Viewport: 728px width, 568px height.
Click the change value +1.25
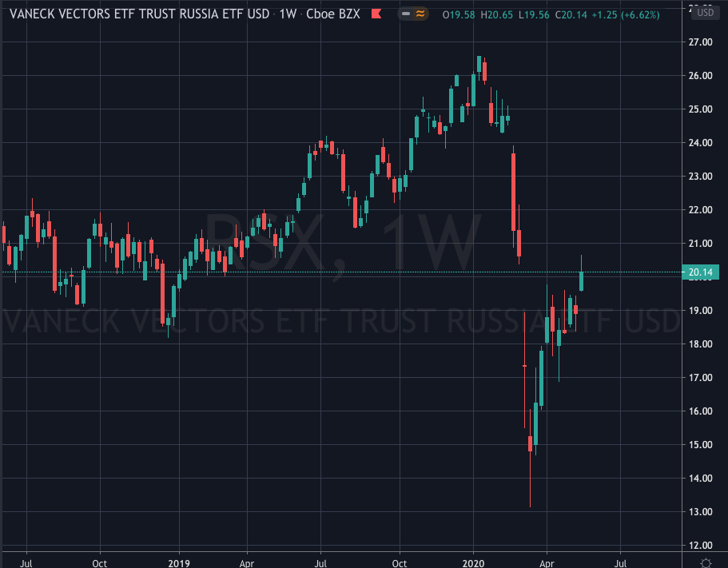(x=604, y=15)
